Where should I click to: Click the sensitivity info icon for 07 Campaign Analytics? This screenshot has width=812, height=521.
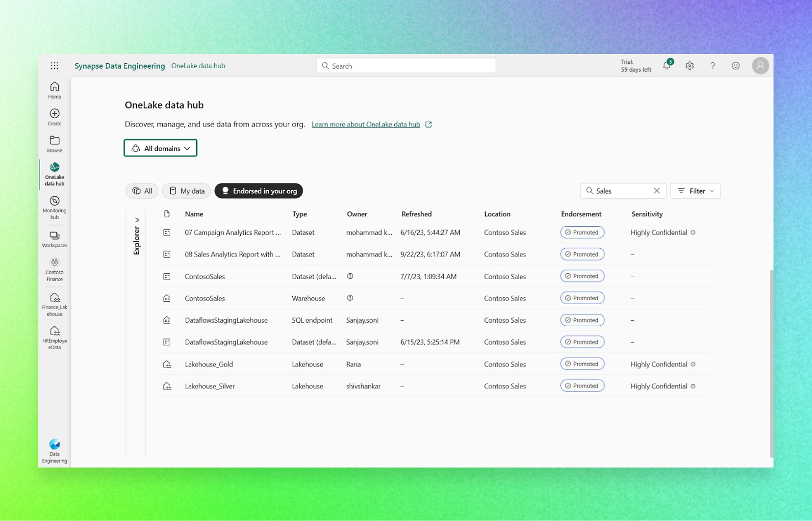[x=693, y=233]
